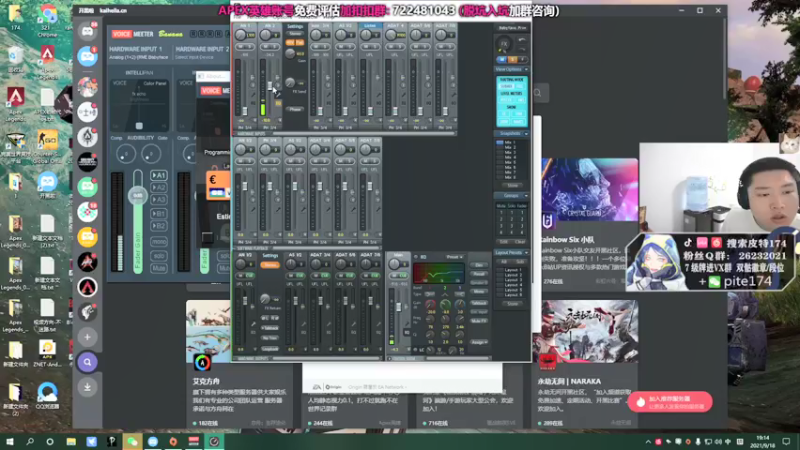Viewport: 800px width, 450px height.
Task: Select Mix 1 snapshot
Action: 509,142
